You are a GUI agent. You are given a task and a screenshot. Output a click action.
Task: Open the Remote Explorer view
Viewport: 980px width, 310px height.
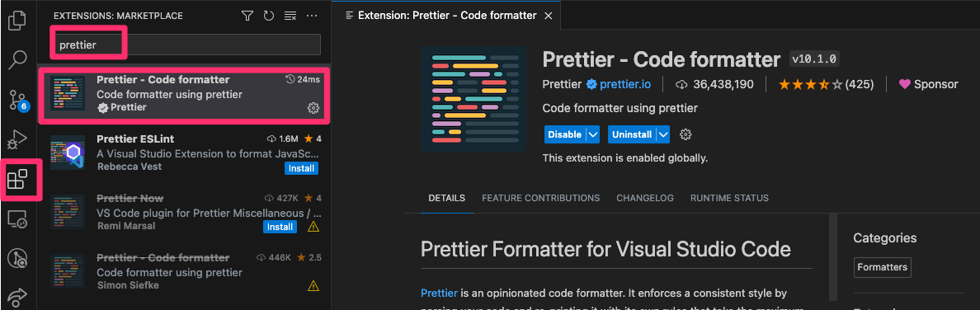coord(16,219)
